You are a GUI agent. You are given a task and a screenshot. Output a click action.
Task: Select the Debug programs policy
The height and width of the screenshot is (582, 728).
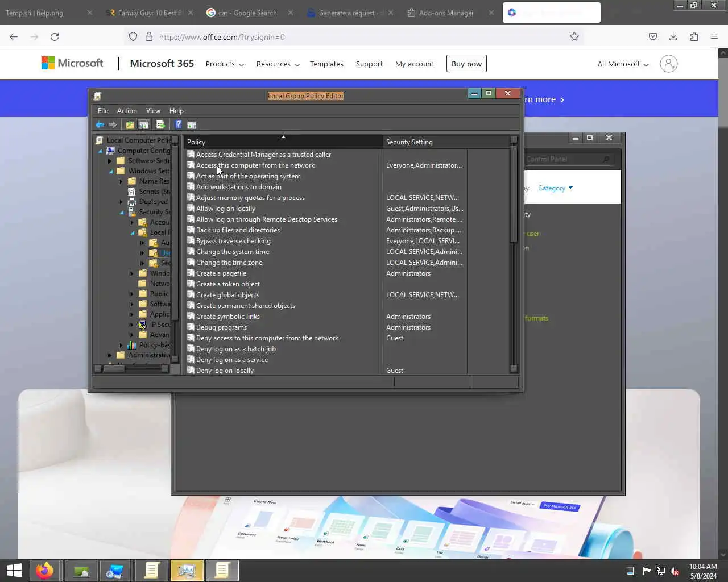(x=221, y=327)
